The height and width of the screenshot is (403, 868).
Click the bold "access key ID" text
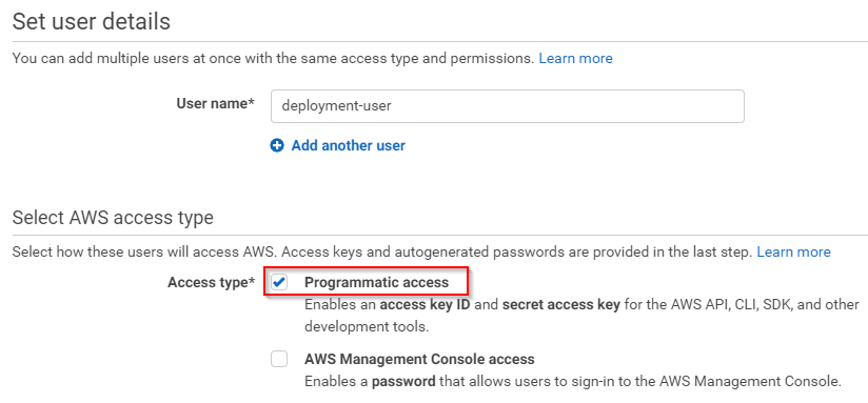(x=425, y=304)
